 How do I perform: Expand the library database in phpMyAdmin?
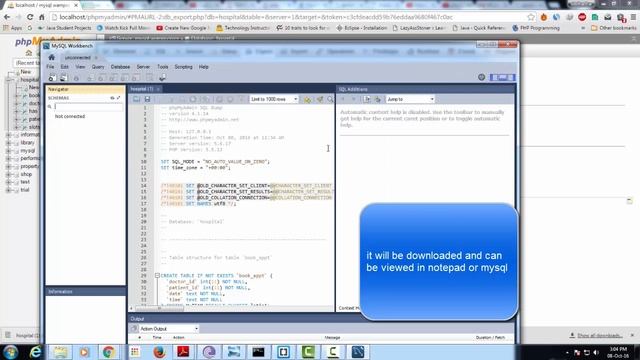click(8, 143)
